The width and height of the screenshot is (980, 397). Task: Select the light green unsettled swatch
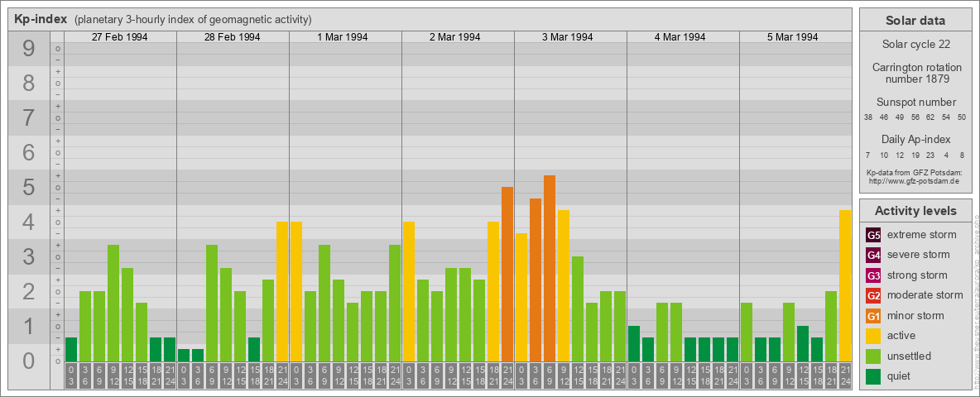click(x=873, y=356)
